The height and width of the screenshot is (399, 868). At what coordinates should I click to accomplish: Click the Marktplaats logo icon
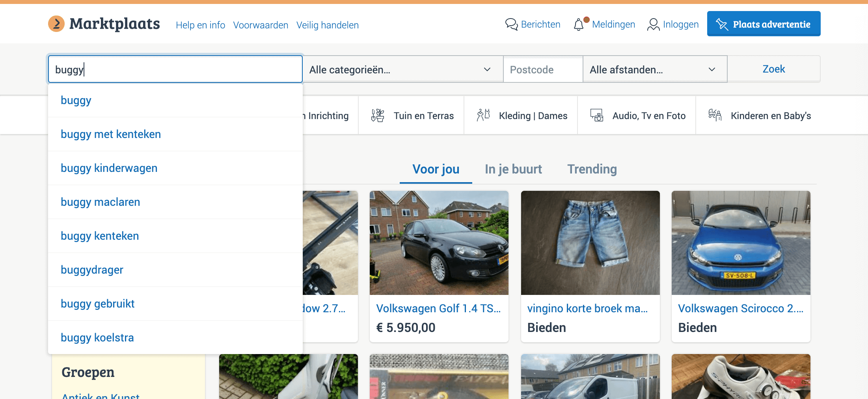(56, 24)
